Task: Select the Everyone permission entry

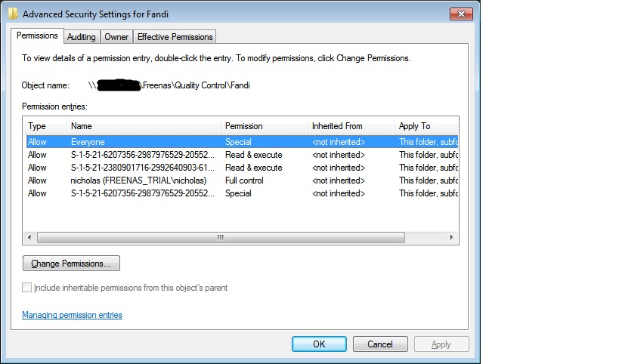Action: tap(242, 141)
